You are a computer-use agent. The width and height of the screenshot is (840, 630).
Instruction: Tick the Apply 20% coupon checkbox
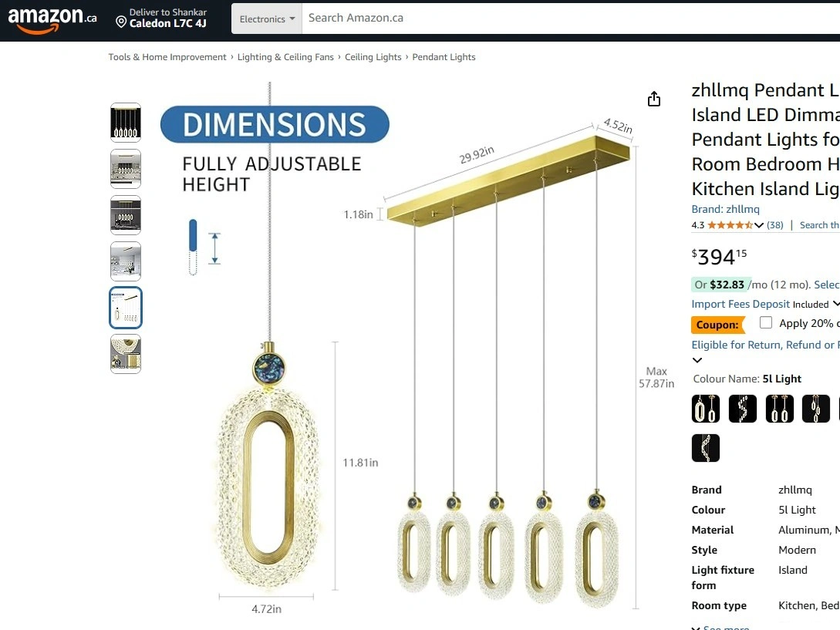click(x=766, y=322)
